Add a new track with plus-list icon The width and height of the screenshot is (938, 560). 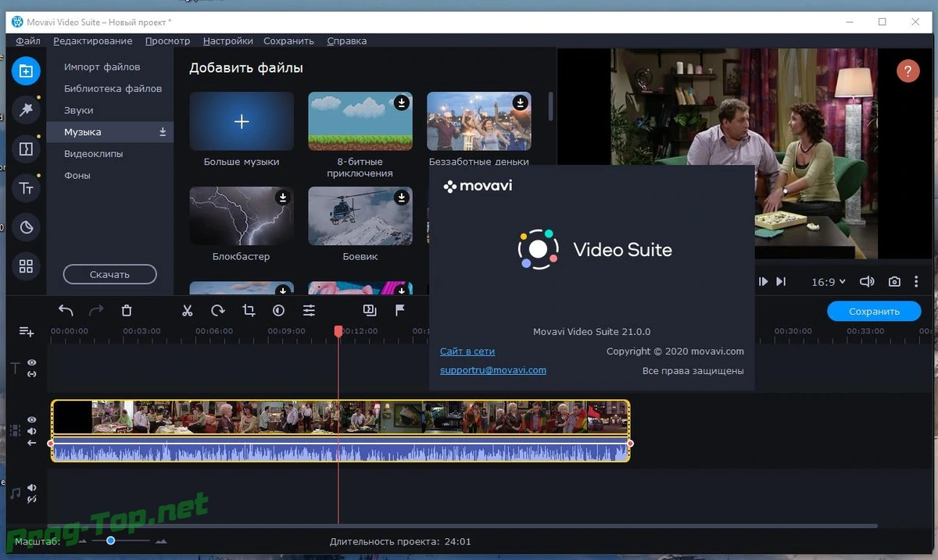click(x=27, y=332)
